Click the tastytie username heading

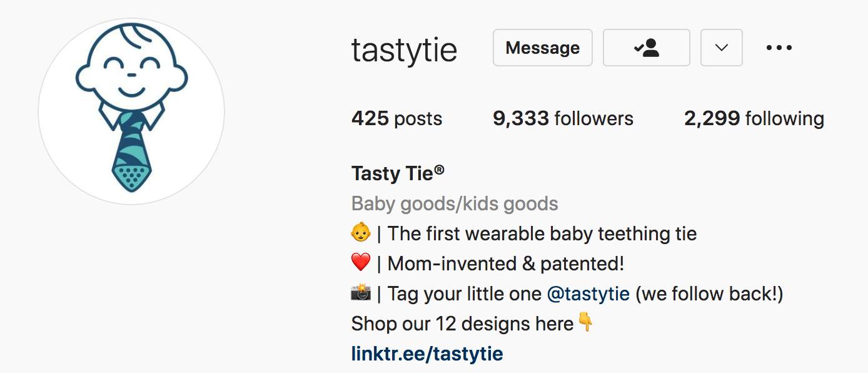point(403,49)
